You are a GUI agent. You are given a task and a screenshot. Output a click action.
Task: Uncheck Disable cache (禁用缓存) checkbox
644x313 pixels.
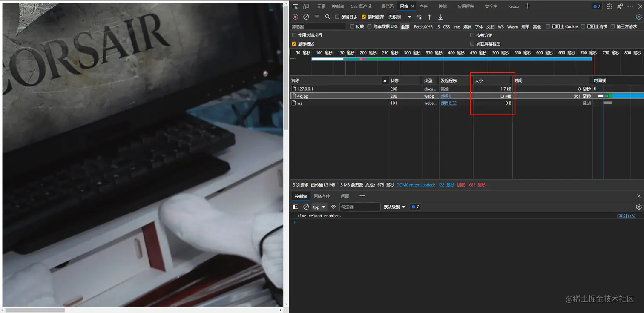click(x=363, y=17)
